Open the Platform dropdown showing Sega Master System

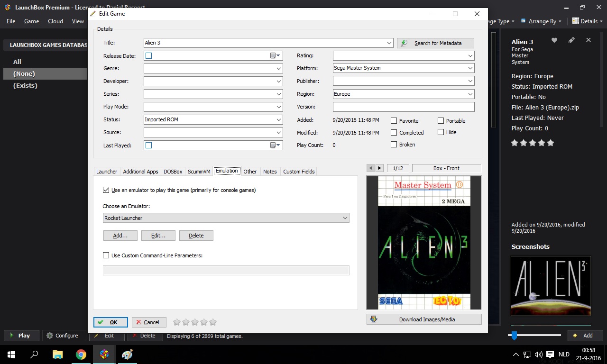pyautogui.click(x=470, y=68)
